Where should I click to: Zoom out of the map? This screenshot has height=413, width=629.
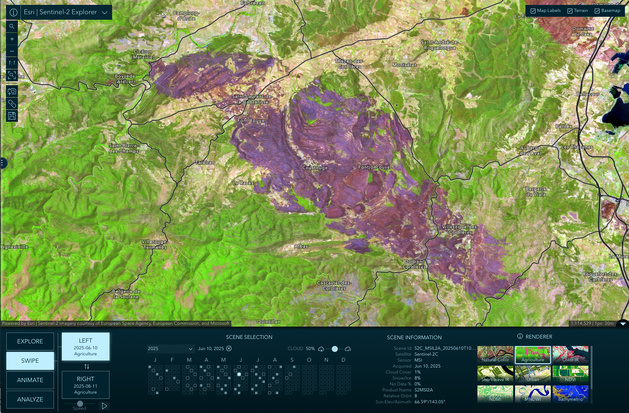tap(12, 52)
